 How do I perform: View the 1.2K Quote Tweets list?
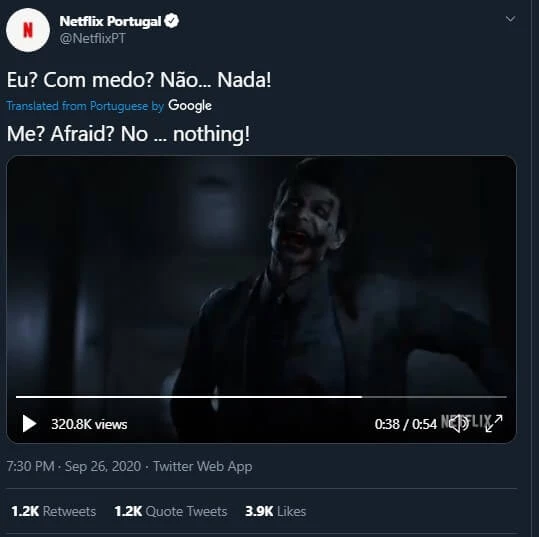[171, 511]
